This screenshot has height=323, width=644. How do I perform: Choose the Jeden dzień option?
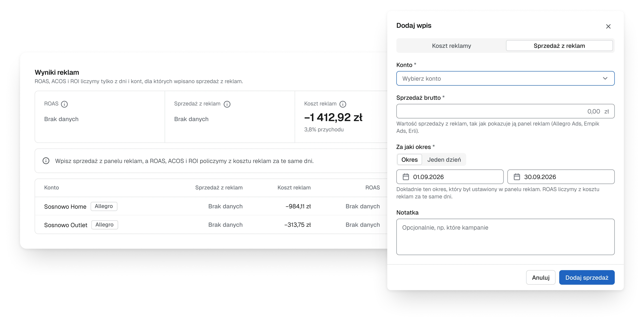(x=444, y=160)
